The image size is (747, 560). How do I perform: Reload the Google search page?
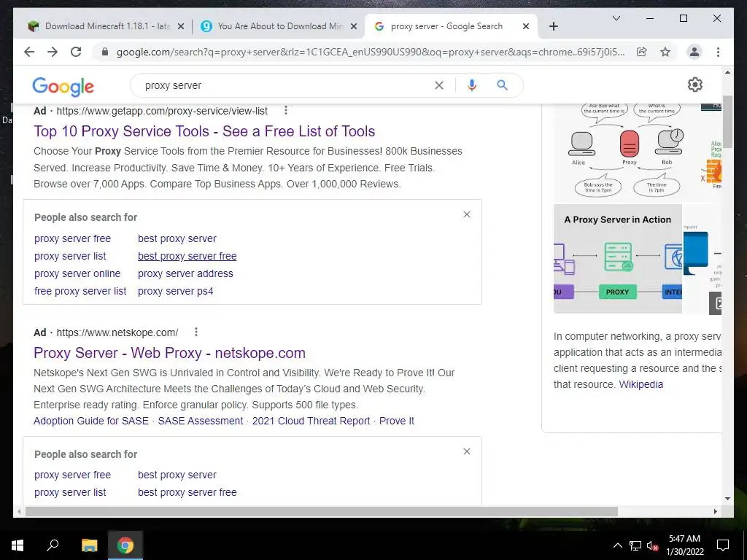click(x=76, y=52)
